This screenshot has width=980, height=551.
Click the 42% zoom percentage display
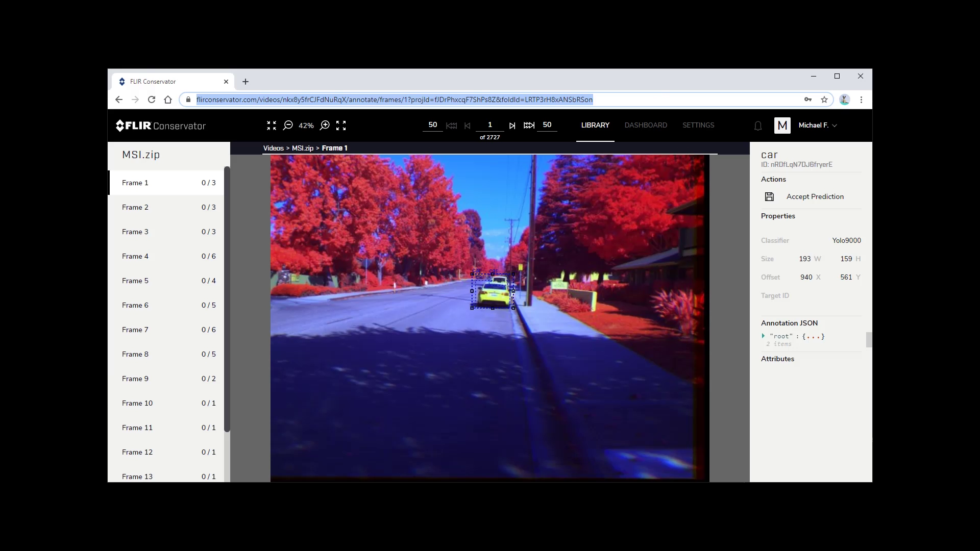[307, 125]
